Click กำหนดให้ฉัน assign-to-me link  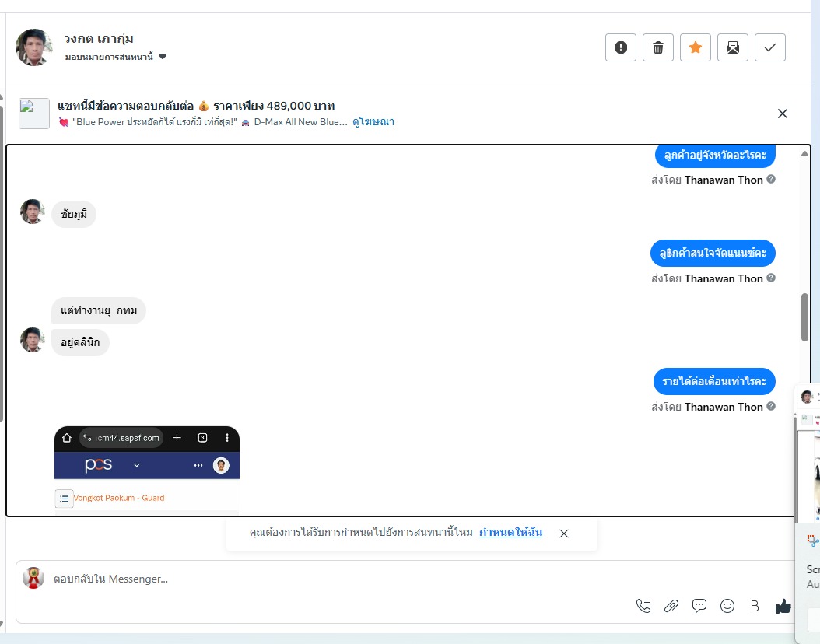tap(510, 532)
